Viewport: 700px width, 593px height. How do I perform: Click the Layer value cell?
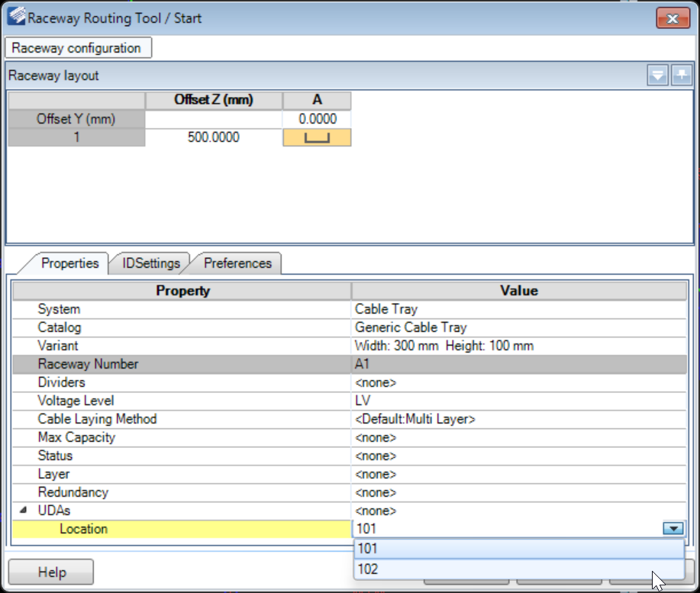tap(519, 474)
